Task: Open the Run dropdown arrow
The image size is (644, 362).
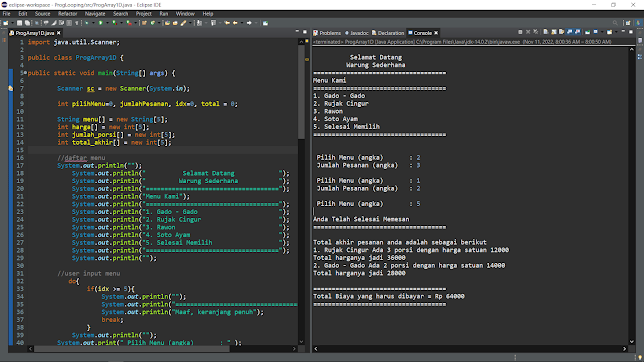Action: (108, 23)
